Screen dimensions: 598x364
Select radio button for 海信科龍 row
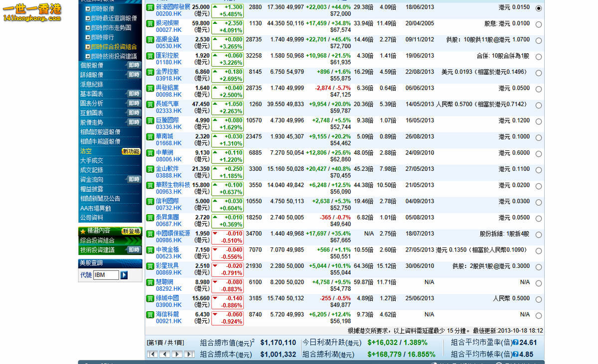point(539,316)
